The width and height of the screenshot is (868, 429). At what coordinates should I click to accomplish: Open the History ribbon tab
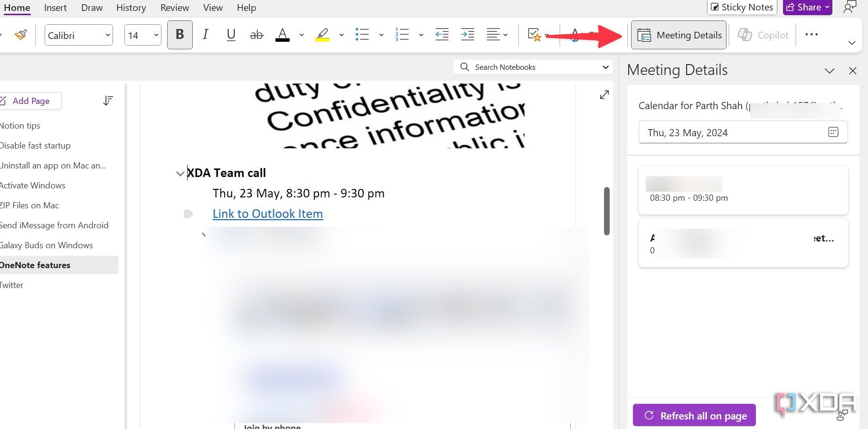point(131,8)
